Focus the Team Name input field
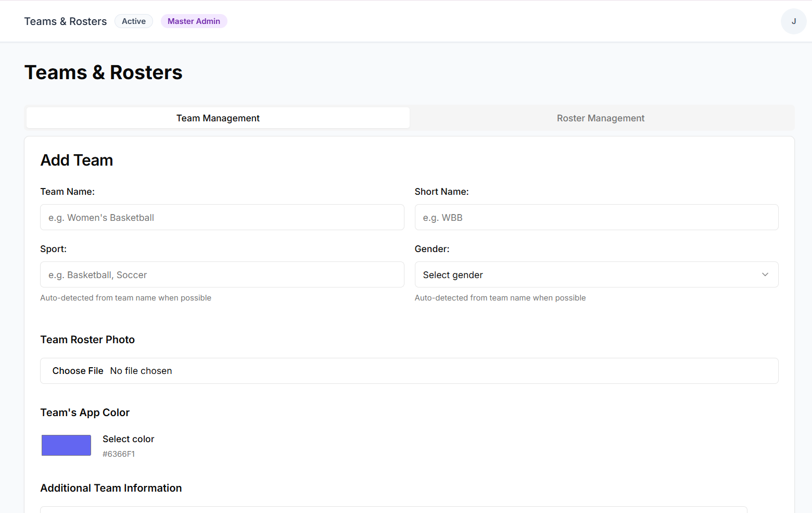 pyautogui.click(x=222, y=217)
